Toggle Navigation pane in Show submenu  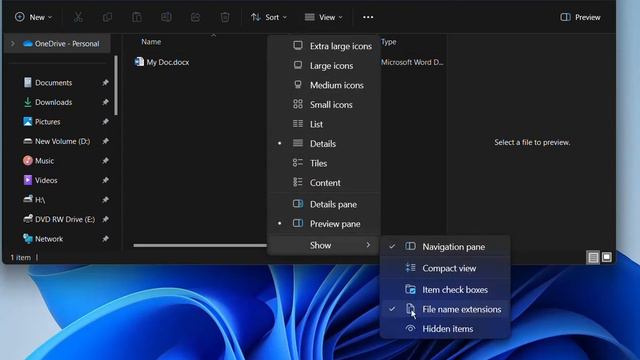445,247
